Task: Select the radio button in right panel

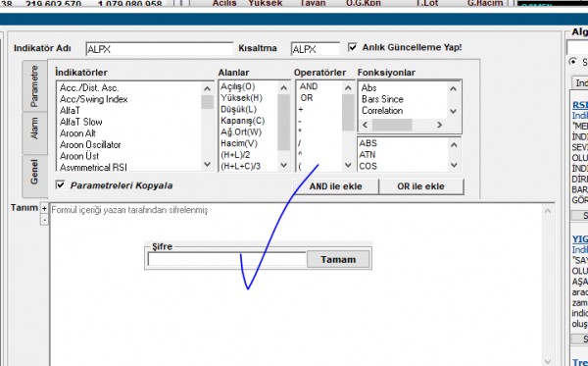Action: 573,62
